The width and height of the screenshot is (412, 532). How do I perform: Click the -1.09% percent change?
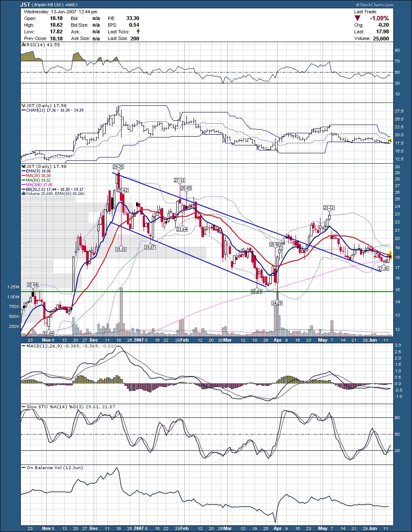pos(380,18)
